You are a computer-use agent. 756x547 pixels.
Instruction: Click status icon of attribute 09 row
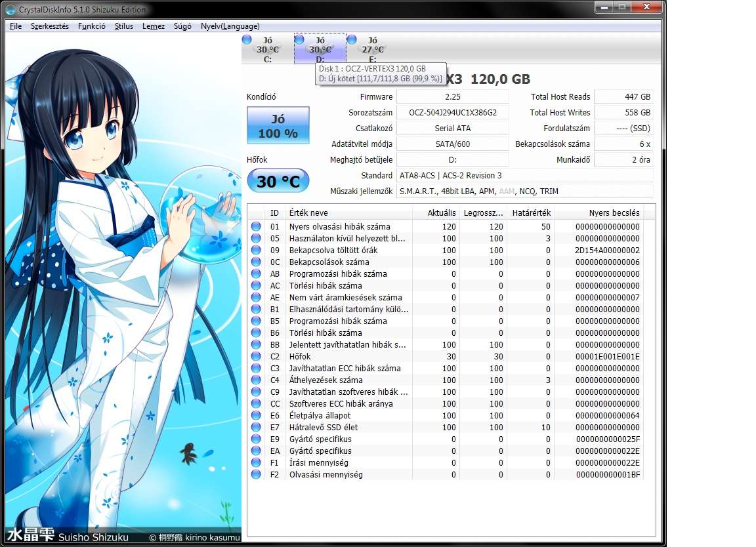click(x=256, y=250)
